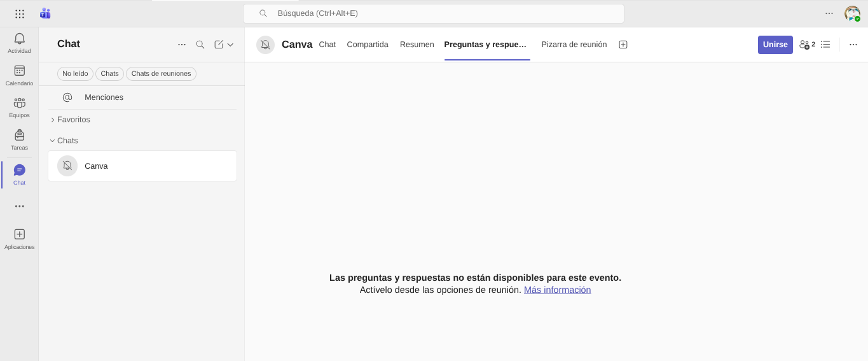The width and height of the screenshot is (868, 361).
Task: Click the Más información link
Action: click(557, 290)
